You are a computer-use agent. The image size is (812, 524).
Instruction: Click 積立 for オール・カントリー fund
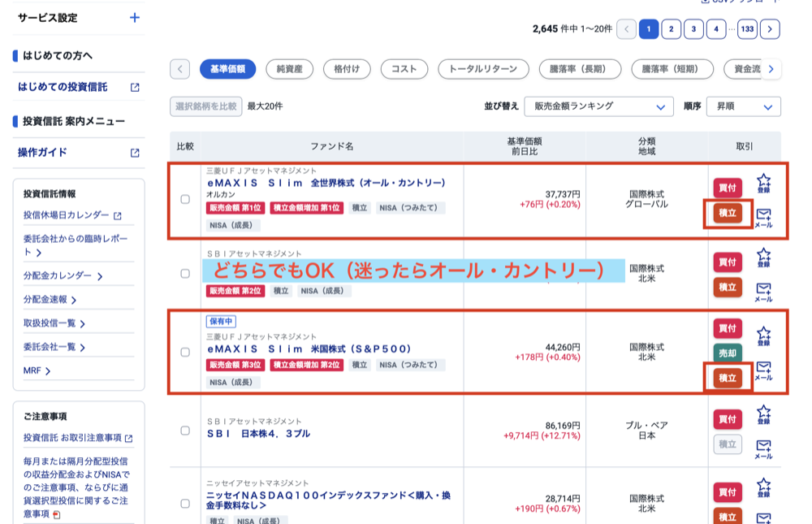[728, 213]
